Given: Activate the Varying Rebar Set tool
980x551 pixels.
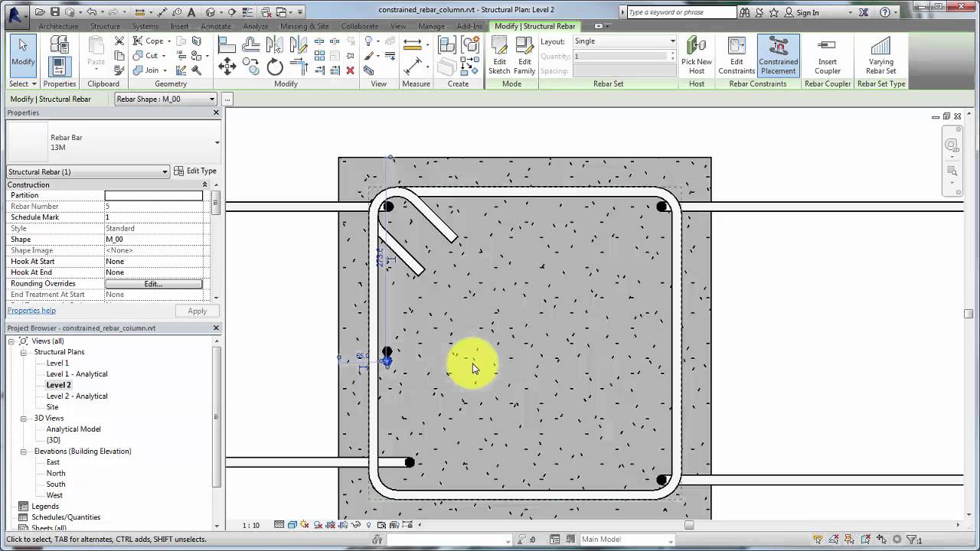Looking at the screenshot, I should click(880, 54).
